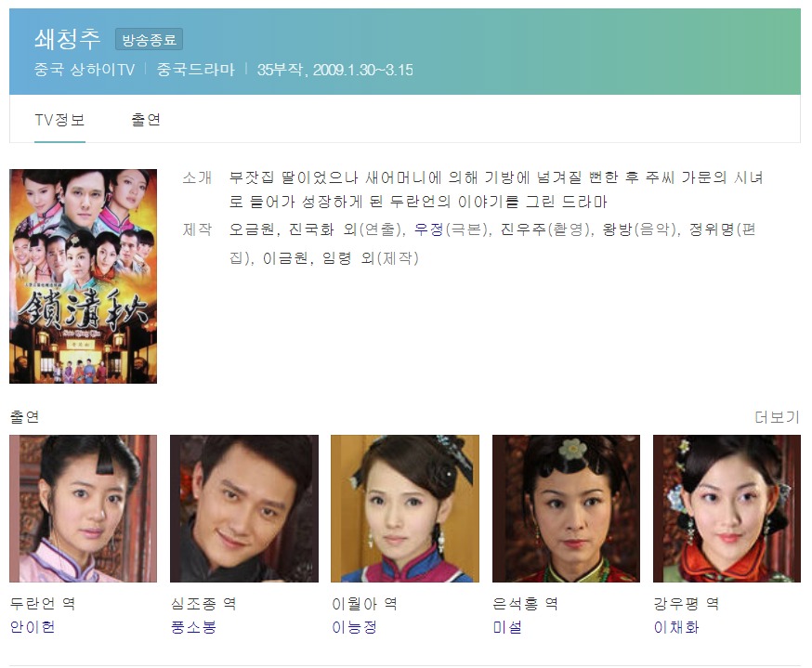Click actor name 안이헌

coord(33,627)
